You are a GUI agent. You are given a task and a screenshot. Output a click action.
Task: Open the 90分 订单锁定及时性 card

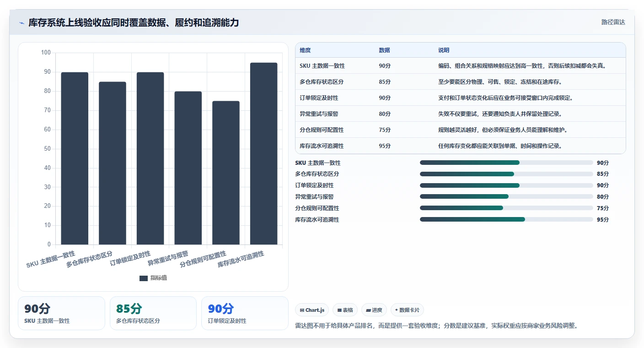pyautogui.click(x=245, y=313)
